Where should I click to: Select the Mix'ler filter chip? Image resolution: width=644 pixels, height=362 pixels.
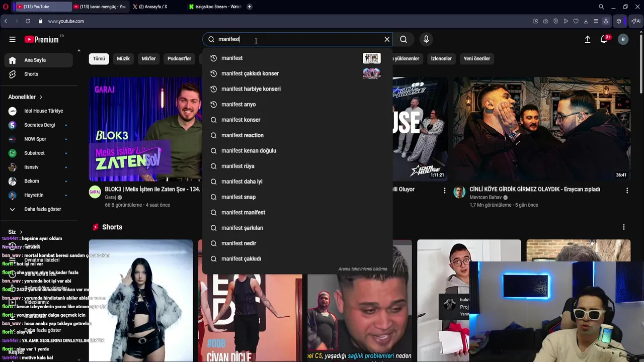pyautogui.click(x=148, y=59)
